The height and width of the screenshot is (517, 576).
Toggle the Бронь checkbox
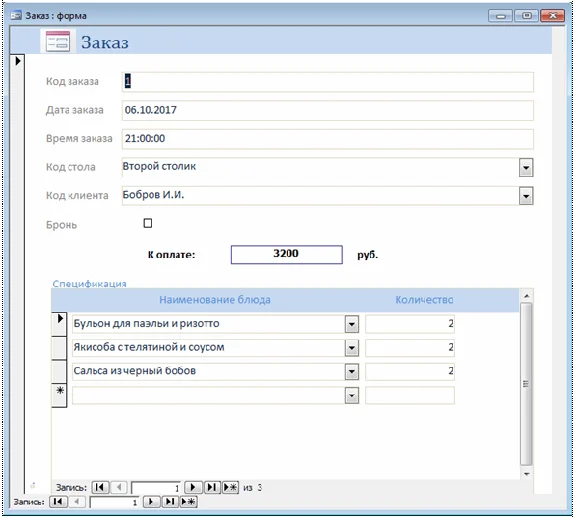148,223
